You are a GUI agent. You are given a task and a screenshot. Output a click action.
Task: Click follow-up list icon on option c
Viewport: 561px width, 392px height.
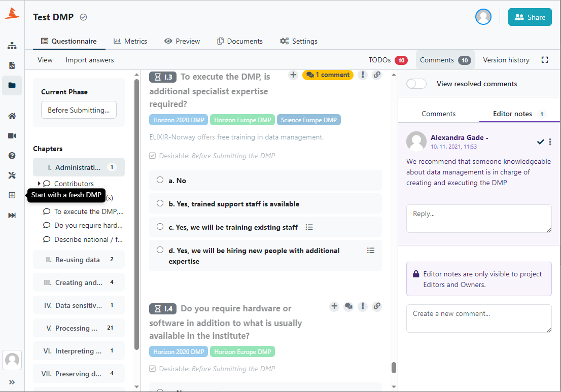(x=309, y=227)
